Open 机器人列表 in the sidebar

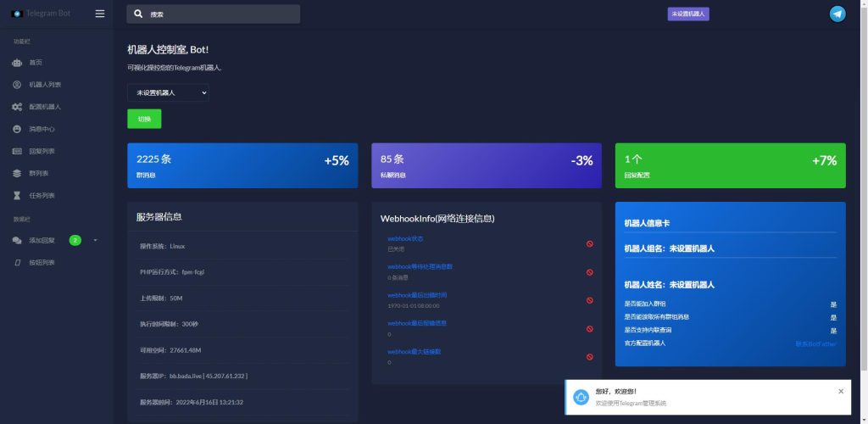click(45, 85)
